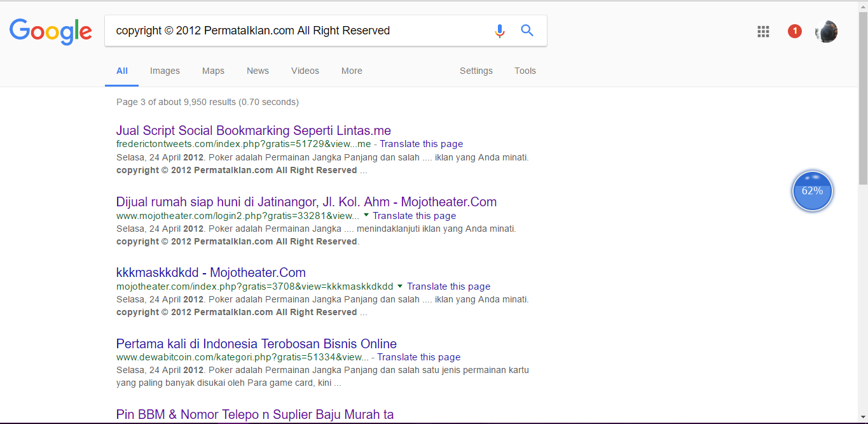Open 'Pertama kali di Indonesia' result

click(256, 344)
